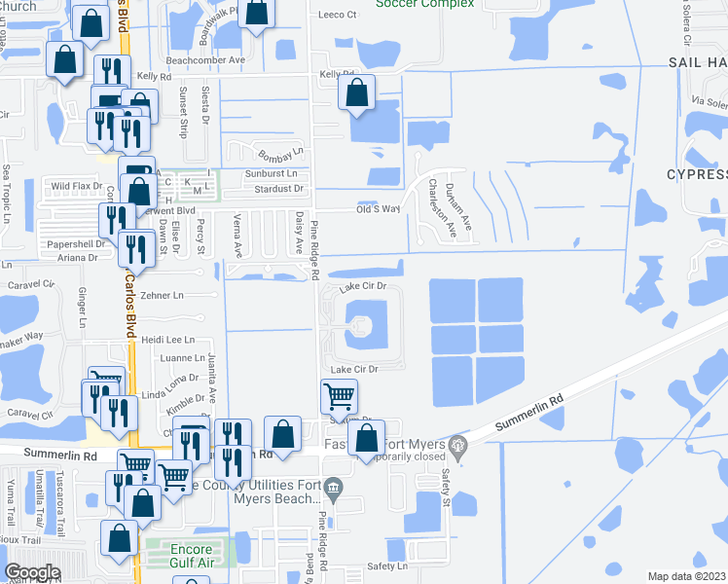This screenshot has width=728, height=584.
Task: Click the shopping bag marker beside Wild Flax Dr
Action: point(139,192)
